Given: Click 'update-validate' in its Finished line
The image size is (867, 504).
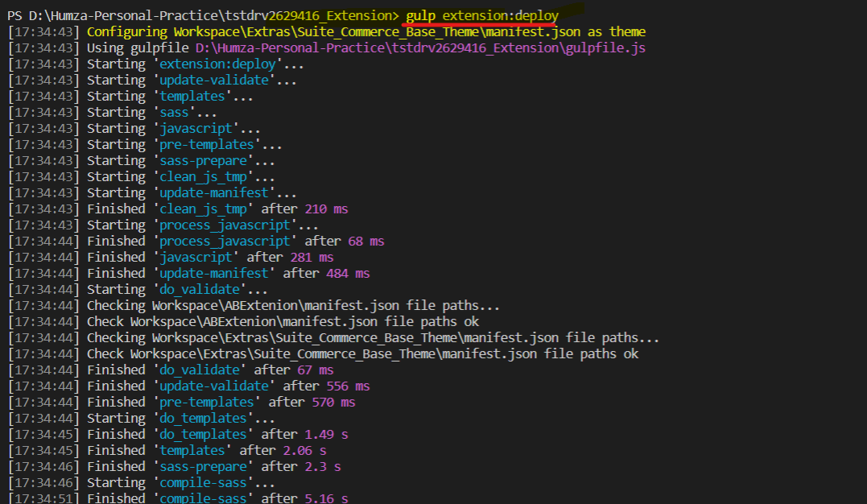Looking at the screenshot, I should point(214,386).
